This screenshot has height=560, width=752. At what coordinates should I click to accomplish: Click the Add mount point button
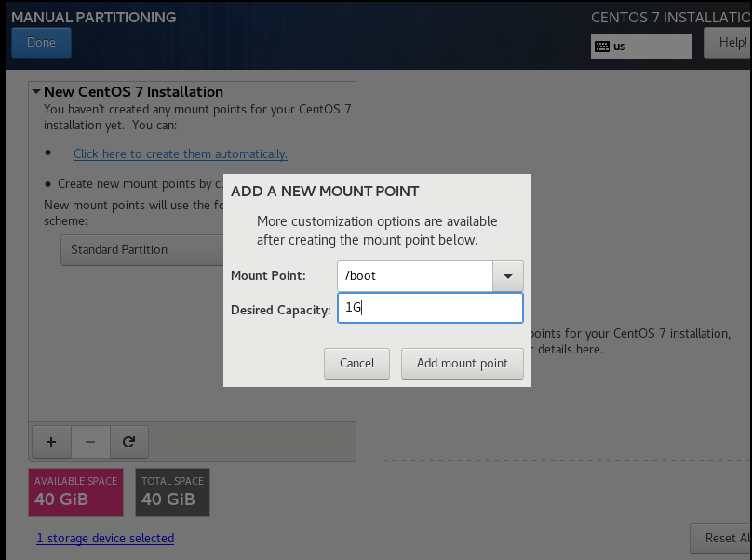(462, 364)
